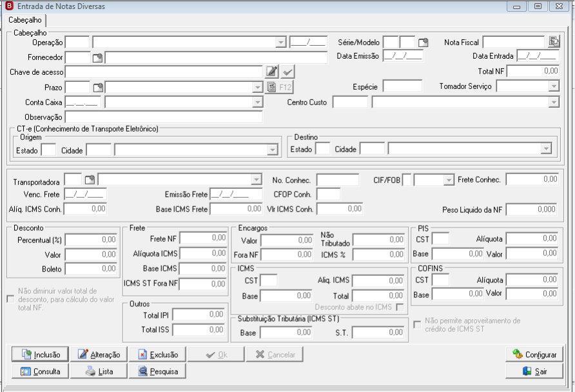Expand the Operação dropdown list
Viewport: 575px width, 392px height.
pos(281,42)
